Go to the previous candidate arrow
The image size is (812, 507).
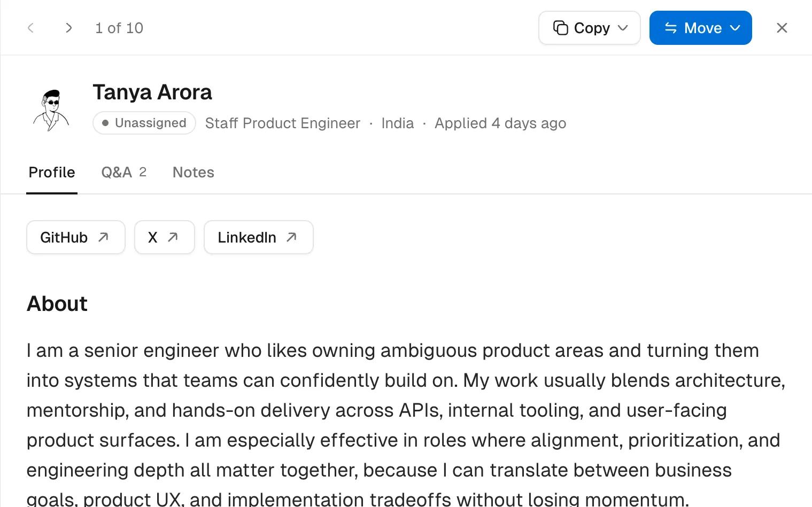pos(30,28)
